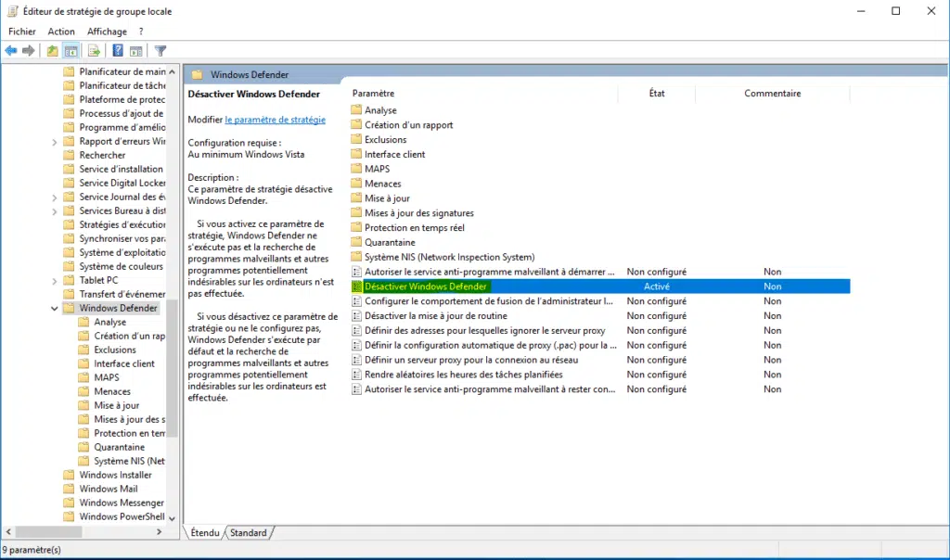
Task: Select Quarantaine in the left tree
Action: click(120, 448)
